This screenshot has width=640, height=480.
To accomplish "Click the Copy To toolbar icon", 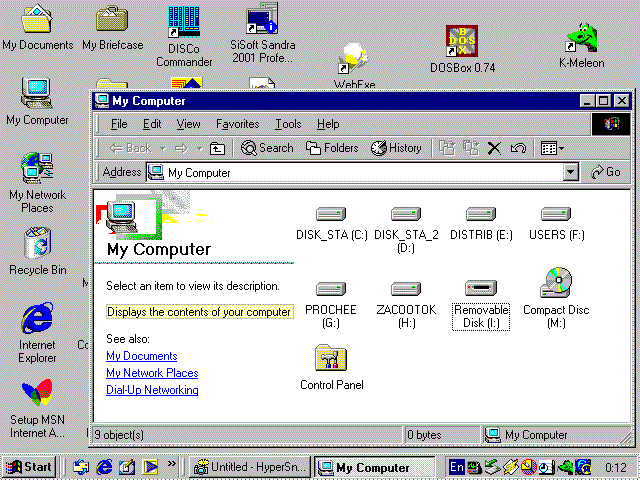I will point(471,148).
